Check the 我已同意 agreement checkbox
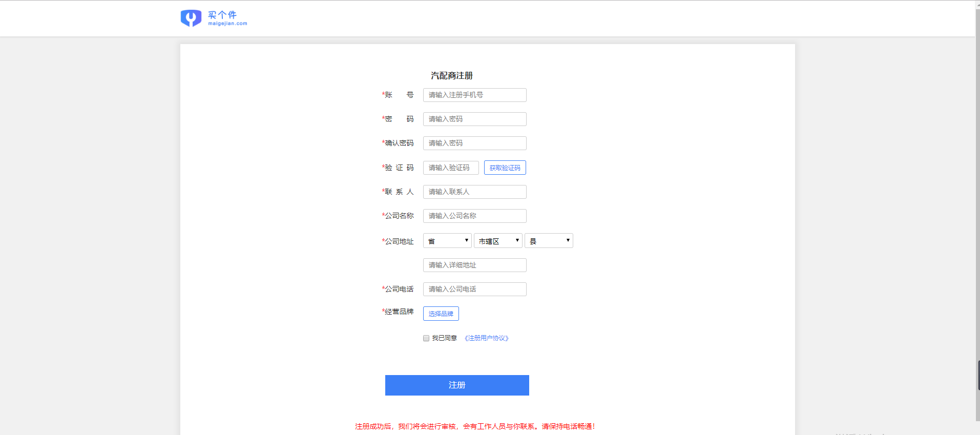980x435 pixels. pos(426,338)
